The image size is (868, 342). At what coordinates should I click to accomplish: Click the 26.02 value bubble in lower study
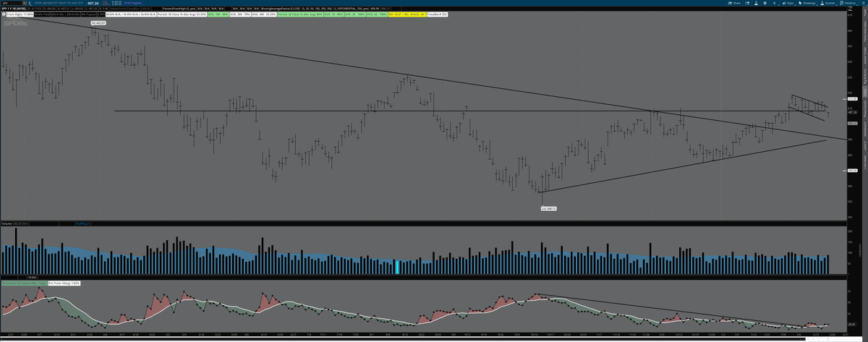point(851,325)
